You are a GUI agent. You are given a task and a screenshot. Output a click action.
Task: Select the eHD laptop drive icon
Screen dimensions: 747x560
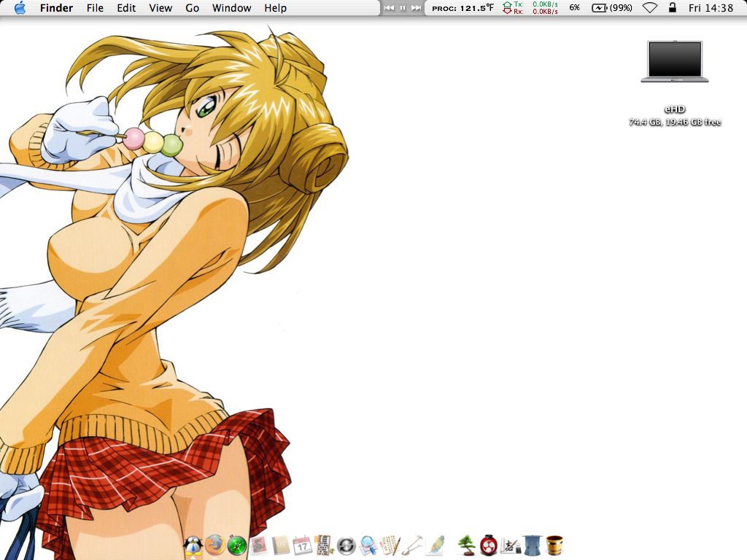click(x=675, y=61)
